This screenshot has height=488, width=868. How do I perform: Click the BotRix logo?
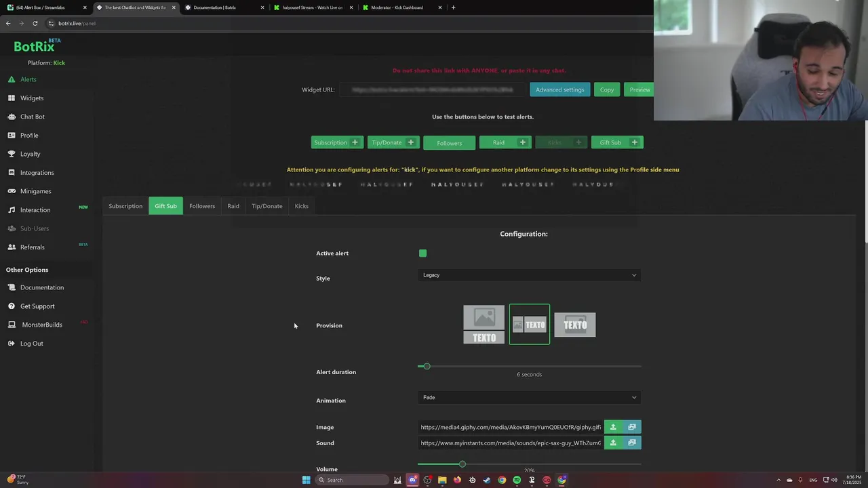[x=37, y=46]
